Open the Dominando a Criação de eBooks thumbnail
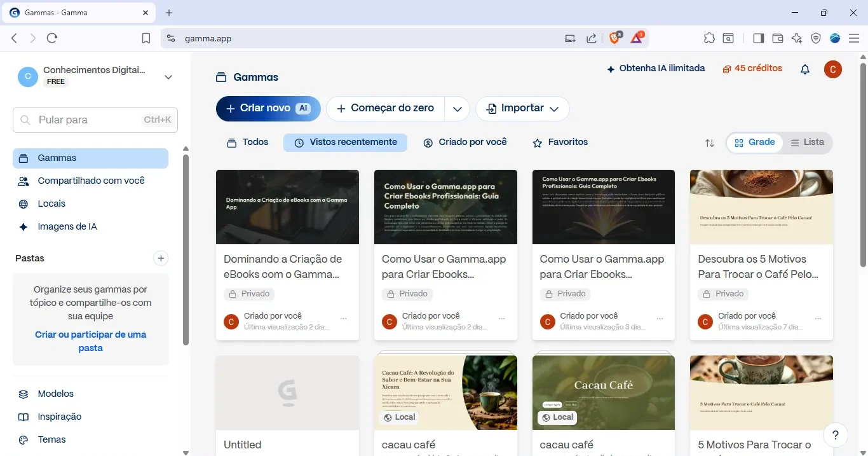The height and width of the screenshot is (456, 868). pos(287,207)
